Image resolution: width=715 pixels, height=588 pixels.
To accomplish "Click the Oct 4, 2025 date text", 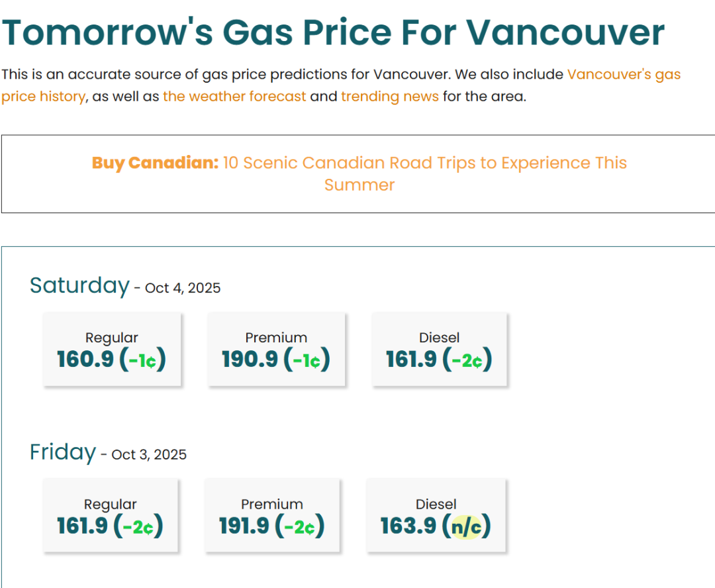I will pos(183,288).
